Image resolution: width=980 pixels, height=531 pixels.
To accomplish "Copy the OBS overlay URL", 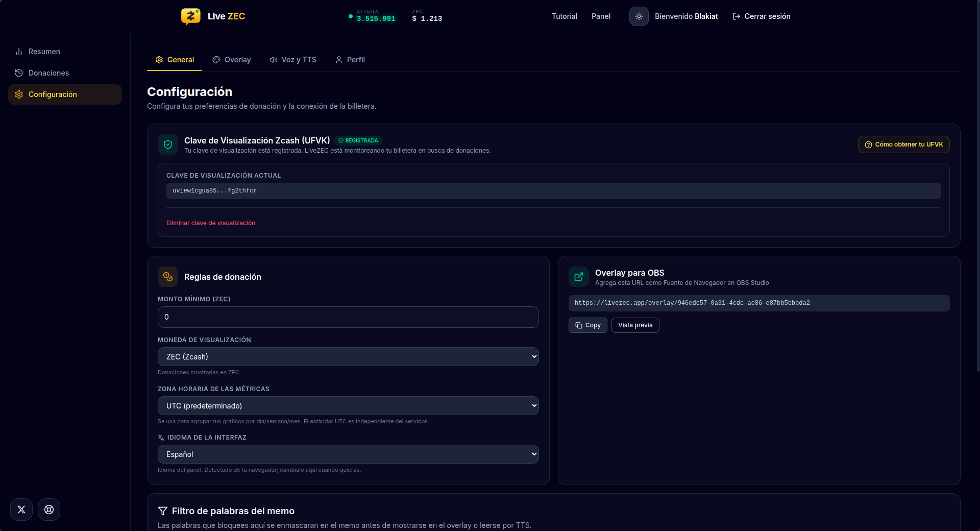I will click(x=588, y=325).
